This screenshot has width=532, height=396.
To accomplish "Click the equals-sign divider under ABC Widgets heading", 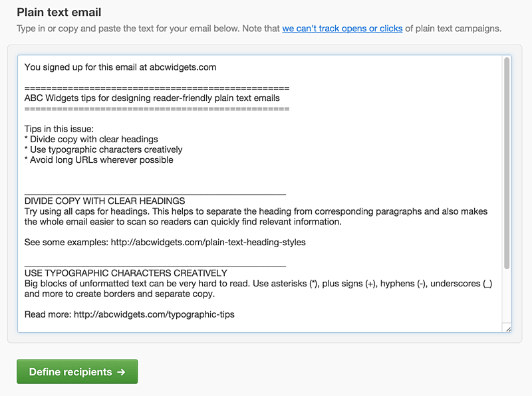I will 156,108.
